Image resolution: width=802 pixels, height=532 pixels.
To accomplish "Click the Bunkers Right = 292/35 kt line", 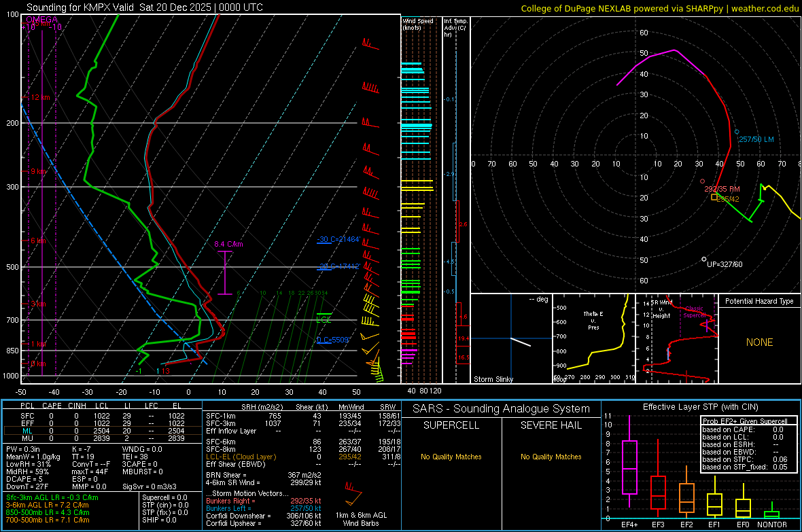I will (x=264, y=501).
